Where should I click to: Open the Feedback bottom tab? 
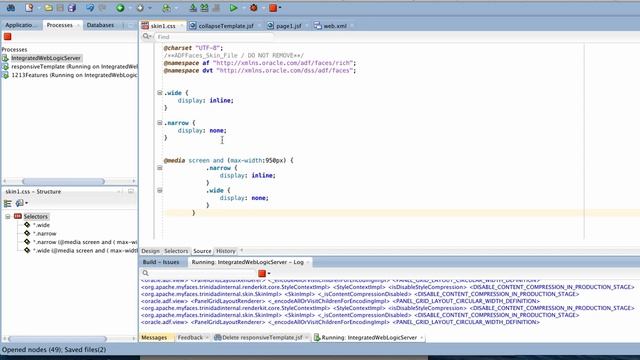[190, 338]
